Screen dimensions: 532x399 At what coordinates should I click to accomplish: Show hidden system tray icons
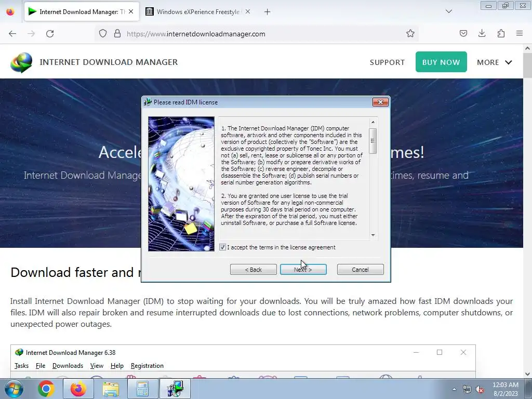pyautogui.click(x=454, y=389)
